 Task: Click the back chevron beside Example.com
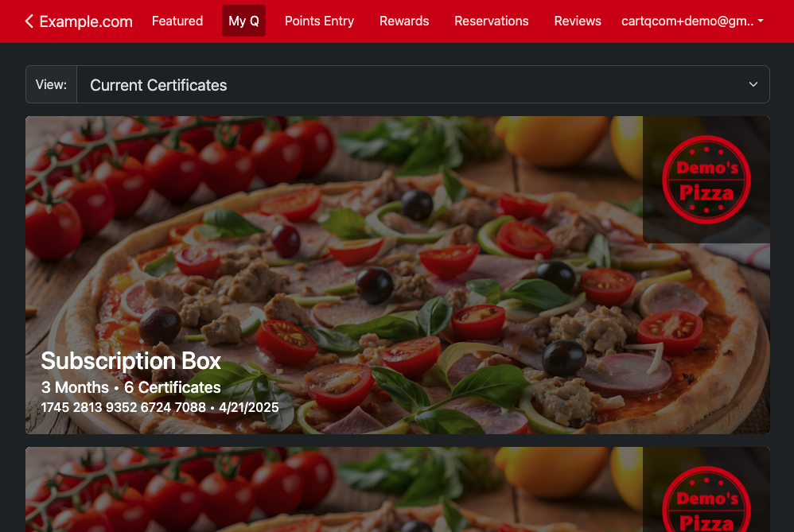[x=29, y=21]
